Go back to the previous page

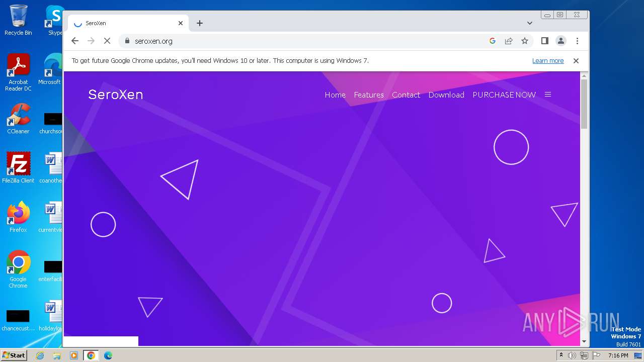tap(75, 41)
